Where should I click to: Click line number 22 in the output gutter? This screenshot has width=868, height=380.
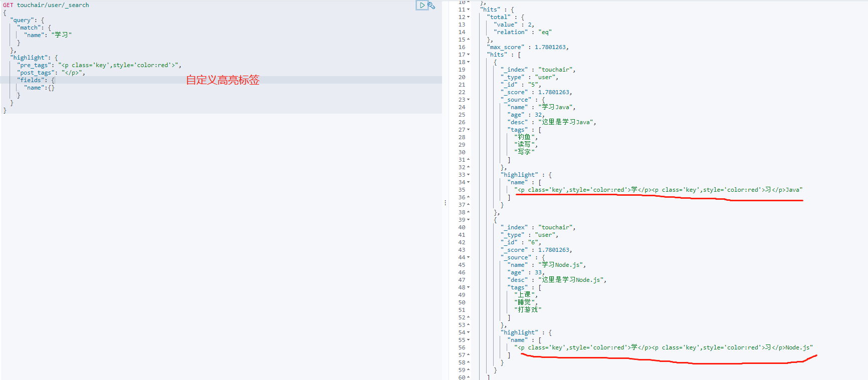click(x=462, y=92)
